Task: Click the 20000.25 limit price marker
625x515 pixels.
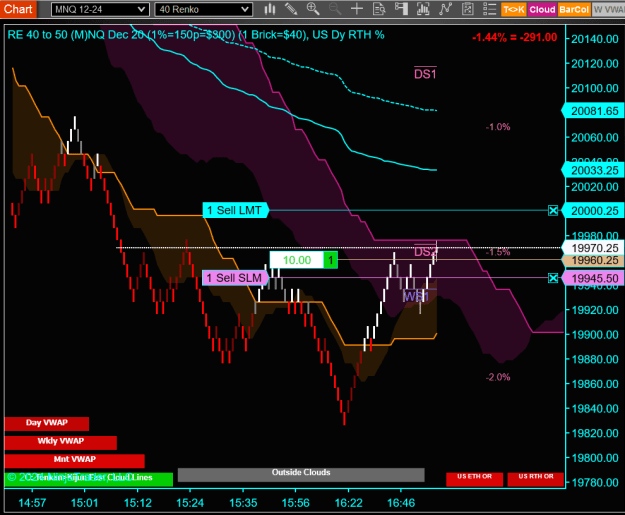Action: click(593, 210)
